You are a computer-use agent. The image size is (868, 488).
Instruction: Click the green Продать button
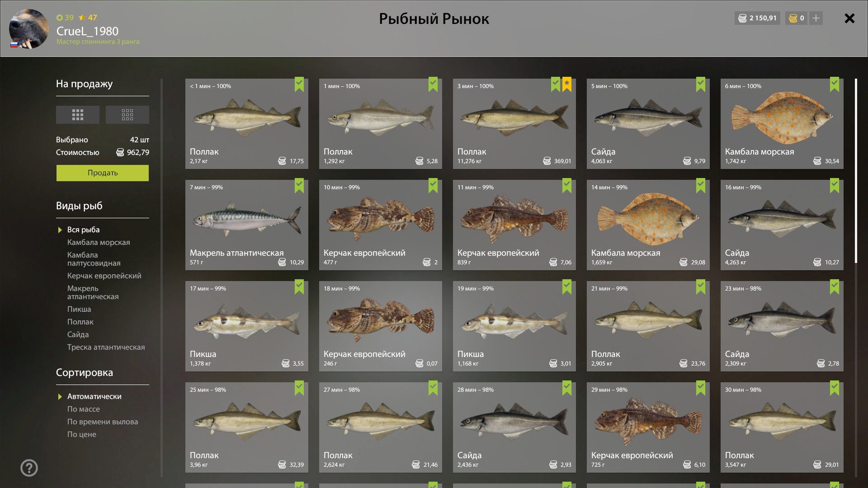pyautogui.click(x=103, y=173)
